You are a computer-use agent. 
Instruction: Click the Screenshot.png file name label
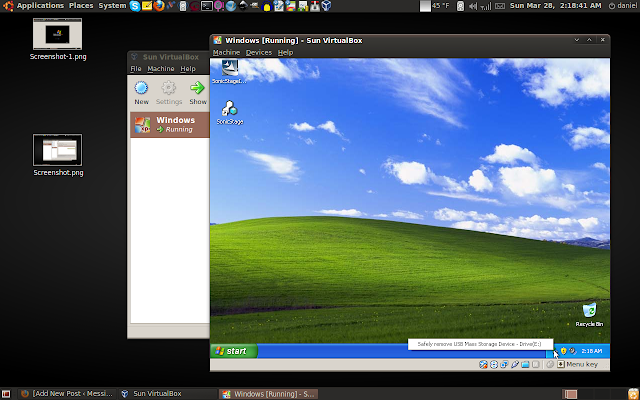58,173
